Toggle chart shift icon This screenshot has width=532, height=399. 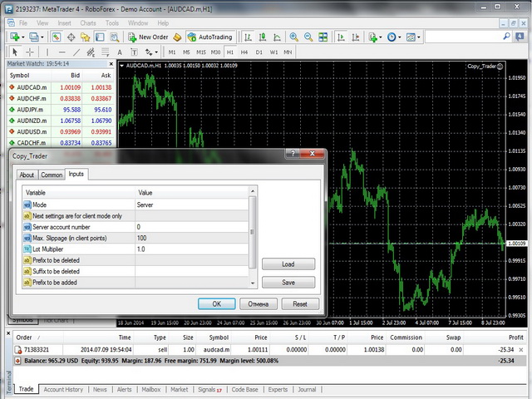pyautogui.click(x=355, y=37)
